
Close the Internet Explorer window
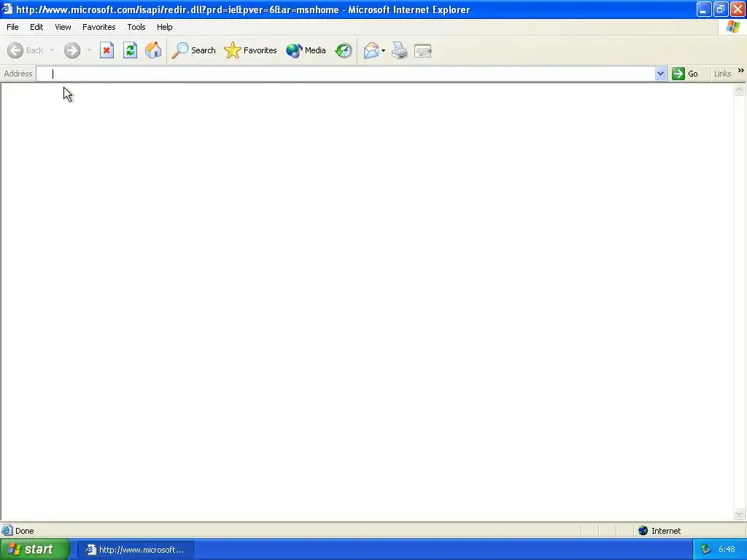(738, 9)
